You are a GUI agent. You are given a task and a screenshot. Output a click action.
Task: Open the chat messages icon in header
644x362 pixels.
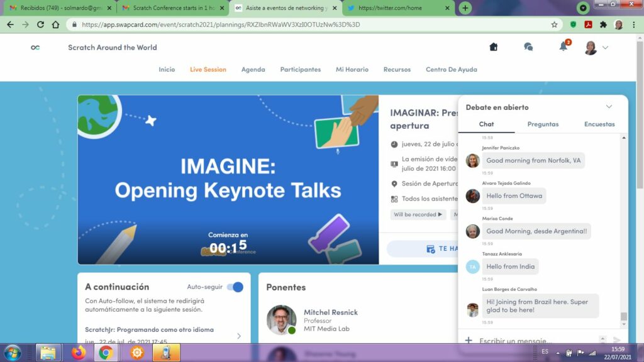[x=528, y=47]
